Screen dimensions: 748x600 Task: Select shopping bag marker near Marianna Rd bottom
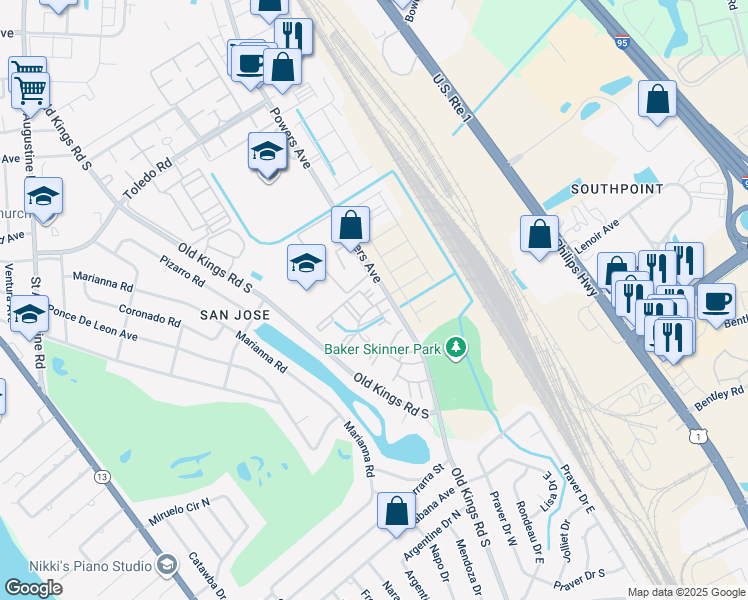point(396,512)
